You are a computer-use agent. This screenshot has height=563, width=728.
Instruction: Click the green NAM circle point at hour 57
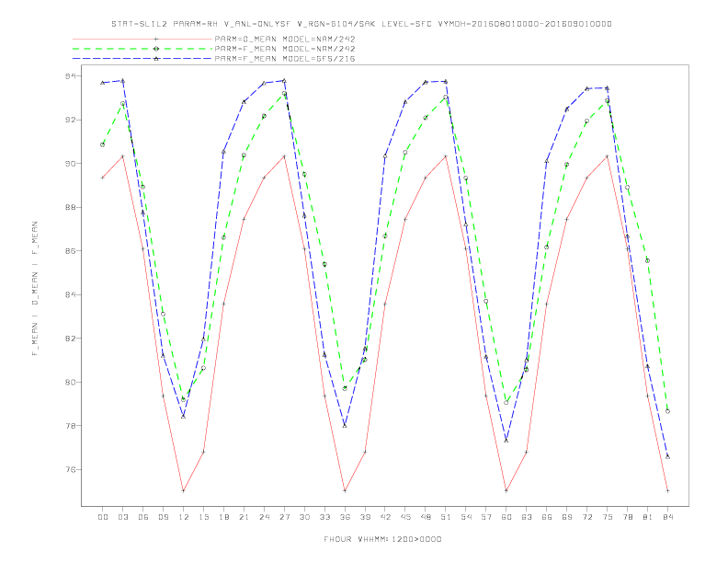click(486, 301)
